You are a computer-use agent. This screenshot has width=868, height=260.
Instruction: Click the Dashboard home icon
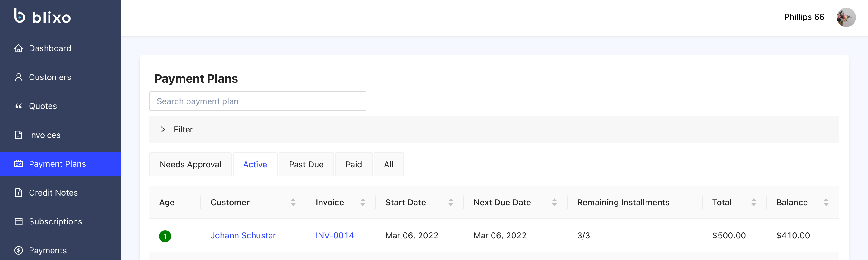point(18,48)
